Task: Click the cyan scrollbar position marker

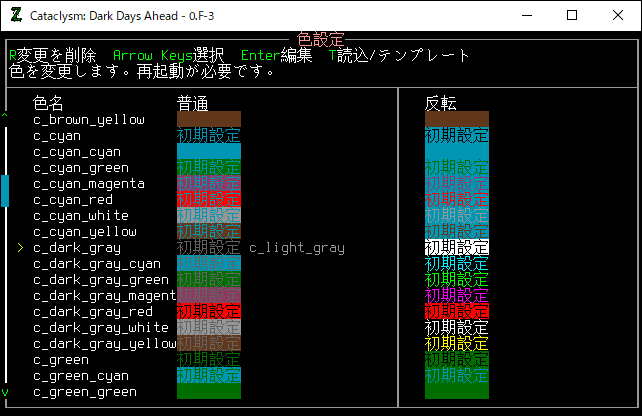Action: tap(5, 190)
